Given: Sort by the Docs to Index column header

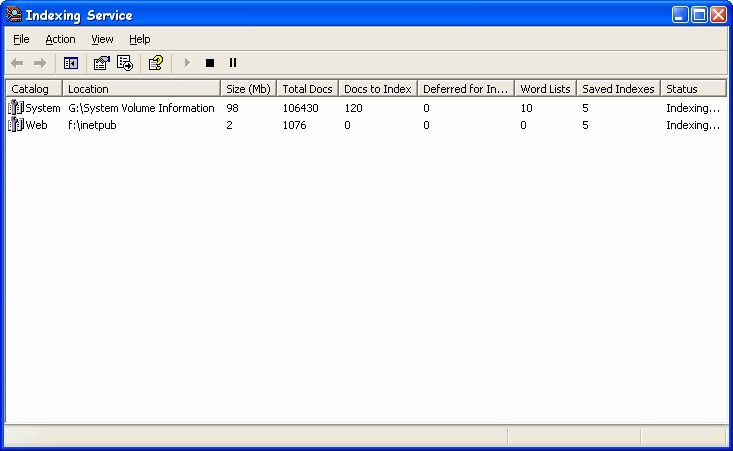Looking at the screenshot, I should [378, 88].
